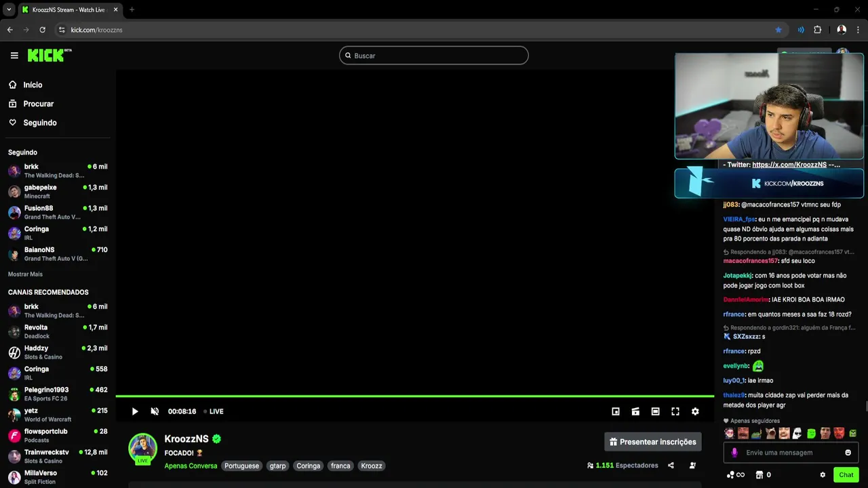This screenshot has height=488, width=868.
Task: Enter fullscreen in the player
Action: point(675,411)
